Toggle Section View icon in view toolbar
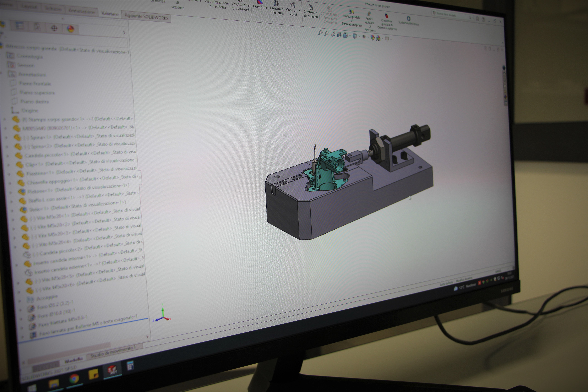 pyautogui.click(x=339, y=35)
